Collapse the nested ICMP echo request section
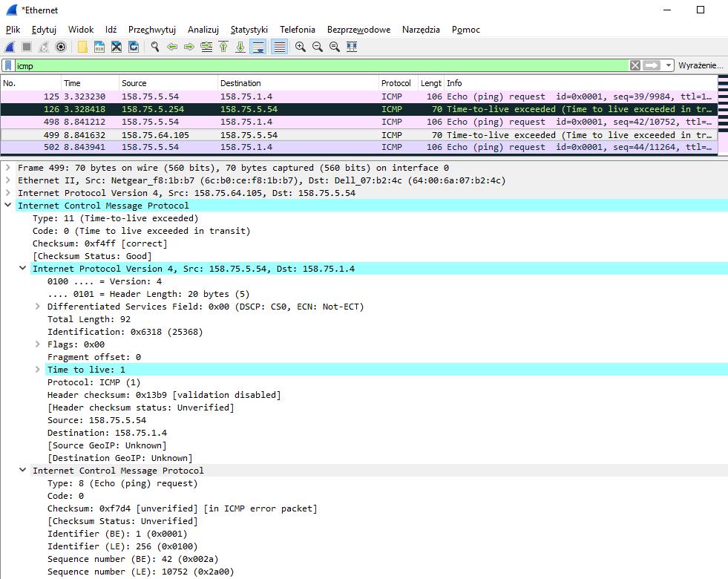The image size is (728, 579). (x=23, y=471)
